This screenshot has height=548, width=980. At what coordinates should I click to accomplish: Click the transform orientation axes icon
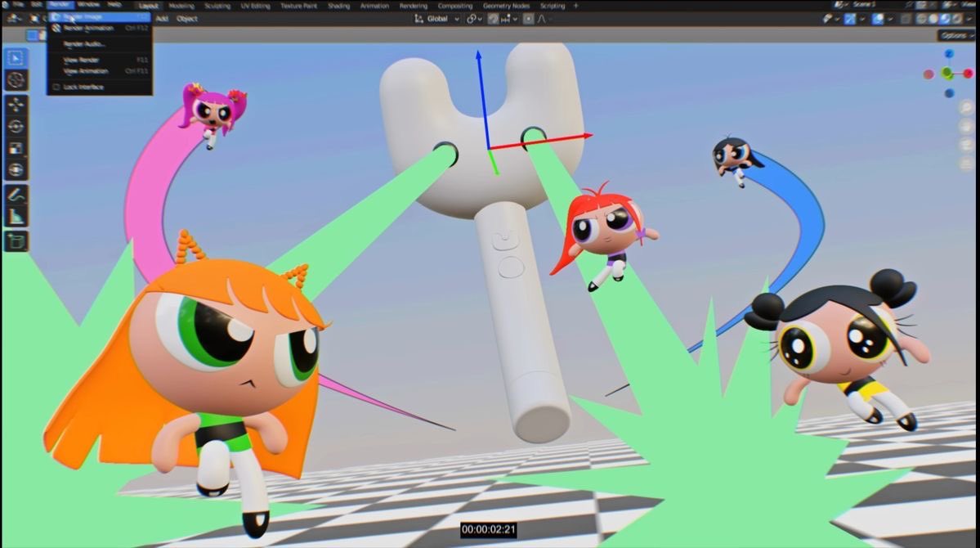(x=418, y=19)
